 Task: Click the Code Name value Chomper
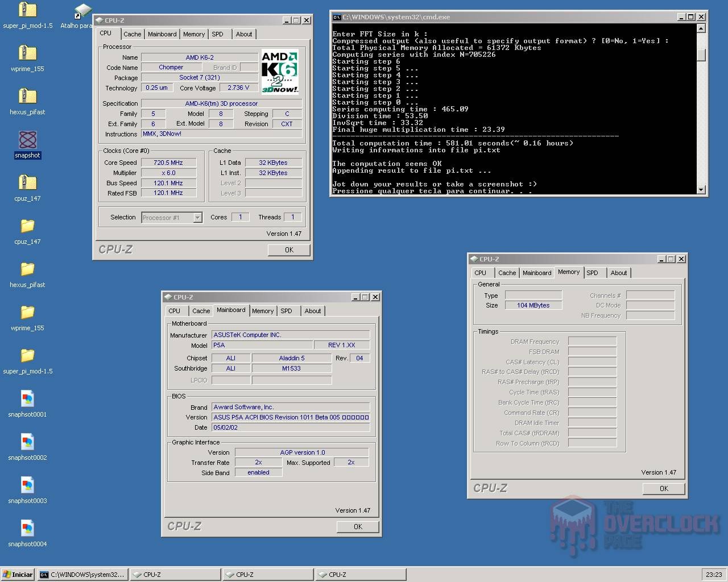[x=171, y=68]
